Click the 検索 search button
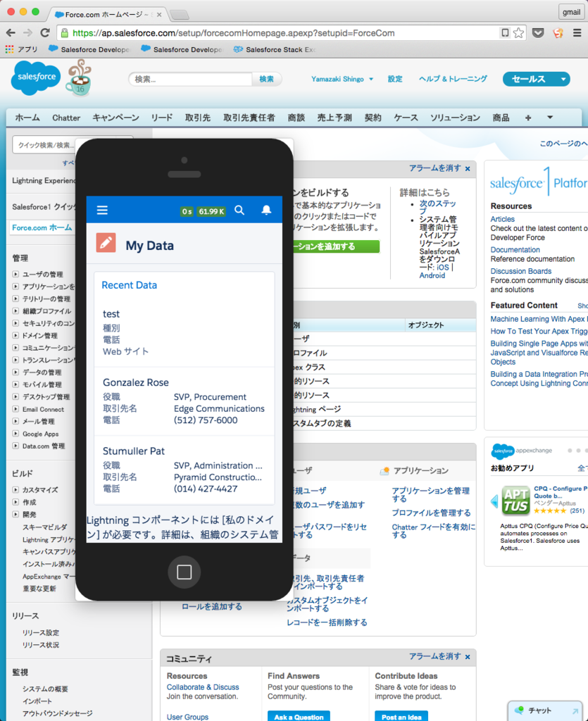Viewport: 588px width, 721px height. [x=267, y=79]
